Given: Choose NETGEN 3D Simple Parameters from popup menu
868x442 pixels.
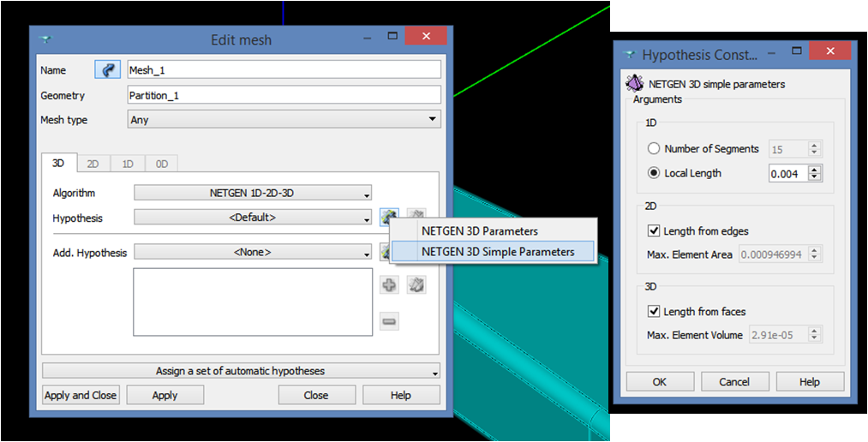Looking at the screenshot, I should 494,251.
